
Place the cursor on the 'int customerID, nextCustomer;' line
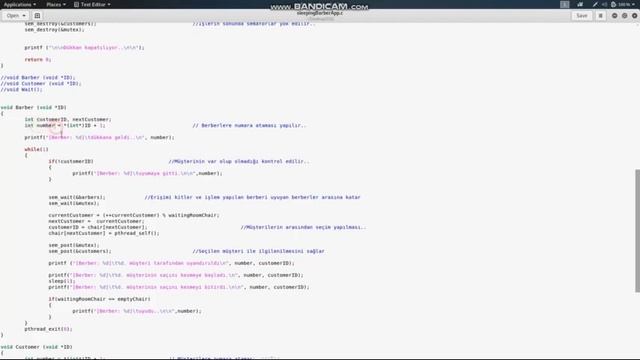click(x=68, y=120)
